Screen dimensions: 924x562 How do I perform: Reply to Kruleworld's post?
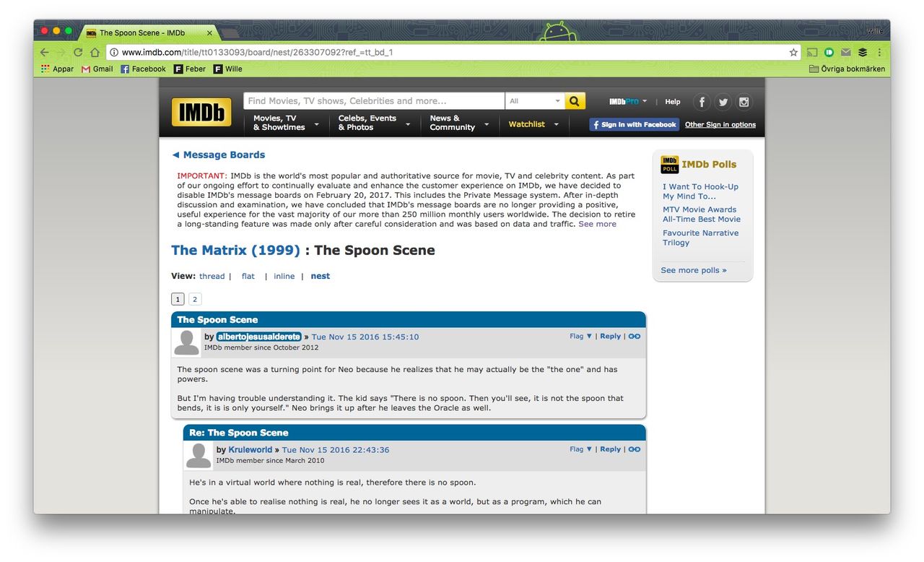click(x=610, y=449)
